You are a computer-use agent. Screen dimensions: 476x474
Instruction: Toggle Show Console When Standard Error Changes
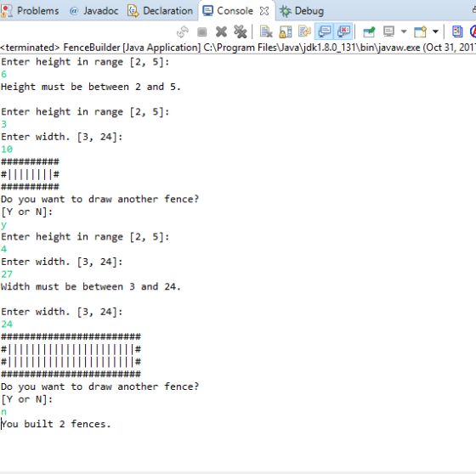tap(343, 31)
